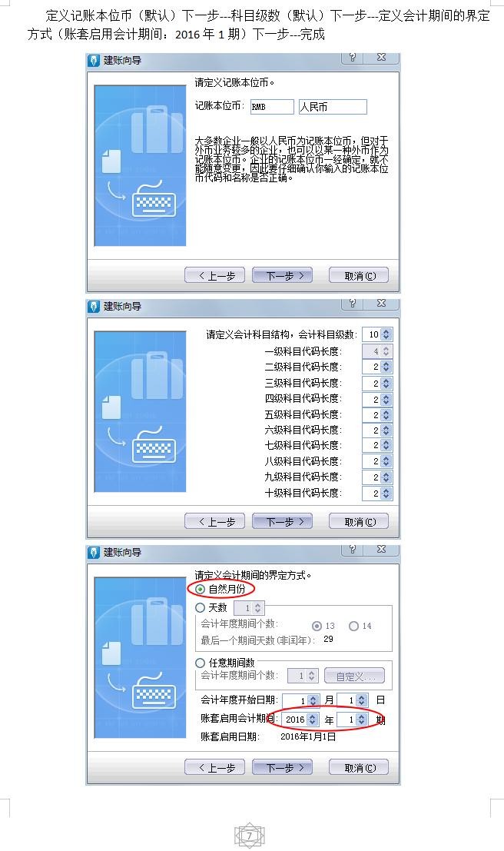
Task: Click help icon in accounting period wizard title bar
Action: (353, 549)
